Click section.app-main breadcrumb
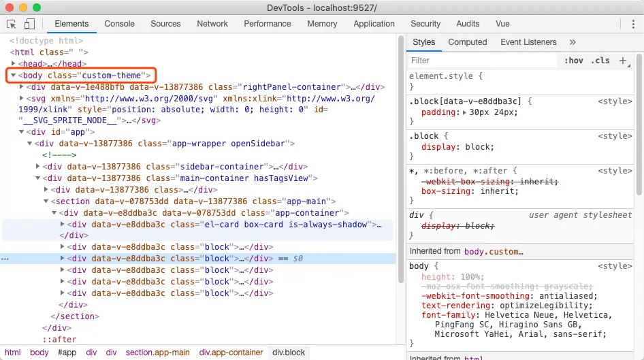644x360 pixels. (158, 353)
